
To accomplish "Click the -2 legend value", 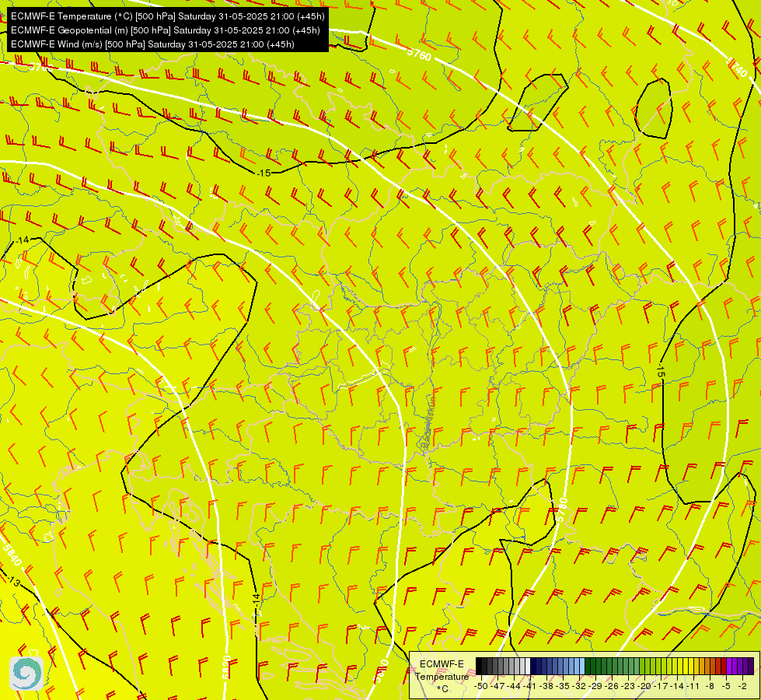I will 742,686.
